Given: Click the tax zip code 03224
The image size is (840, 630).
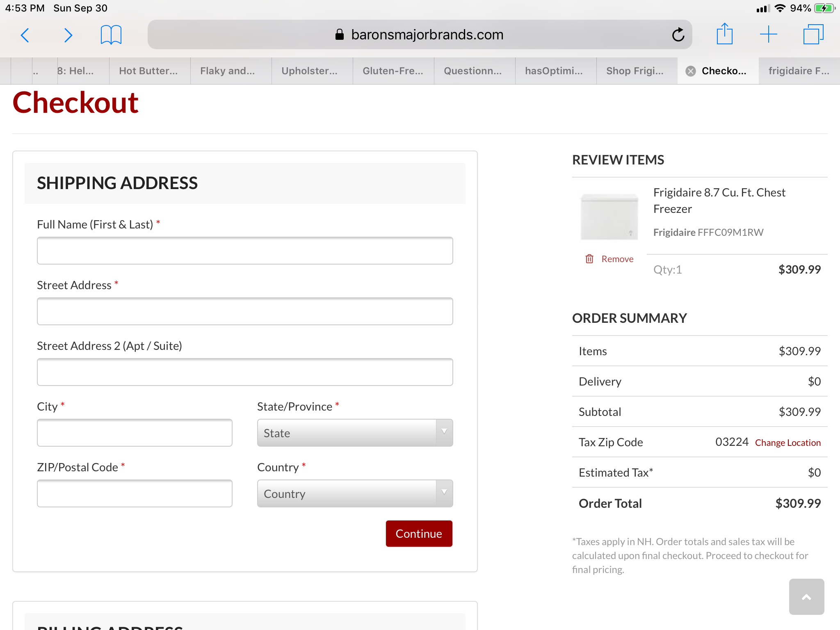Looking at the screenshot, I should pos(732,442).
